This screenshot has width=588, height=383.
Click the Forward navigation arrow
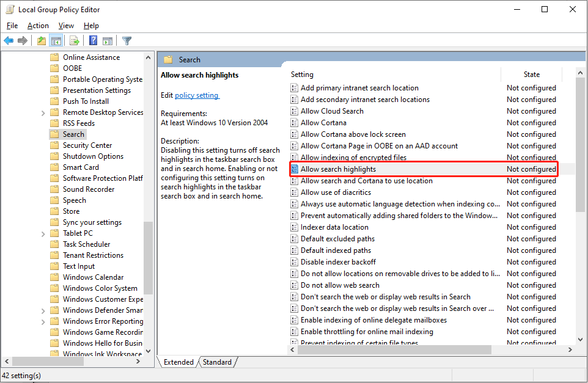click(23, 40)
